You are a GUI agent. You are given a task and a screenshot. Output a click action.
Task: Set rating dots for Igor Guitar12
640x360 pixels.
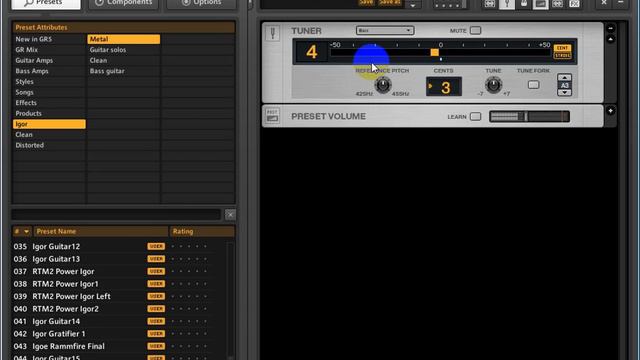(189, 247)
